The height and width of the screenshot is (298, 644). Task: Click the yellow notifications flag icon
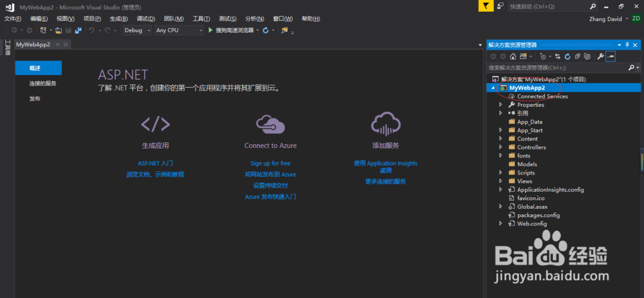pyautogui.click(x=486, y=6)
